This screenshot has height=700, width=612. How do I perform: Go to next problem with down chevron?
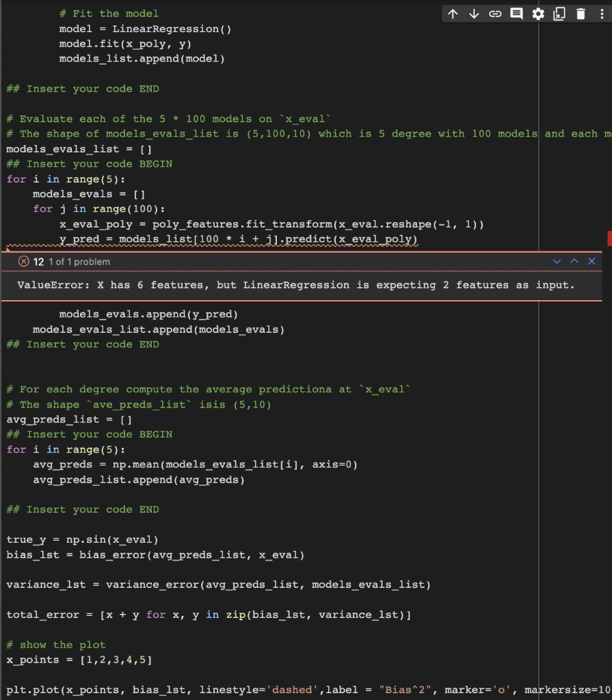click(x=557, y=261)
